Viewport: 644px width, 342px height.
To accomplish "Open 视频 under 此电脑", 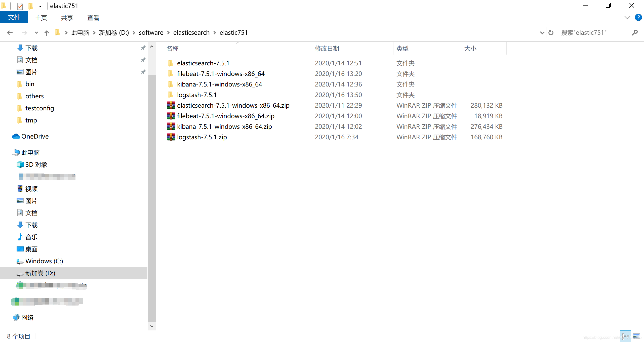I will click(31, 189).
